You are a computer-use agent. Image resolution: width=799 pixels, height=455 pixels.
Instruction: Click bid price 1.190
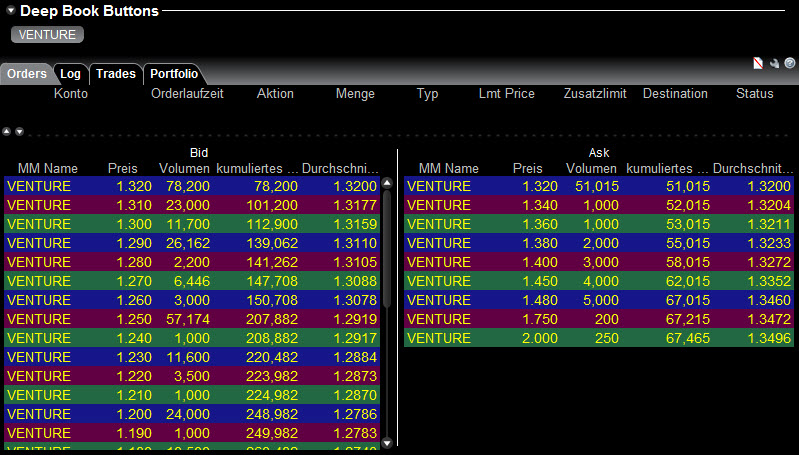[134, 433]
